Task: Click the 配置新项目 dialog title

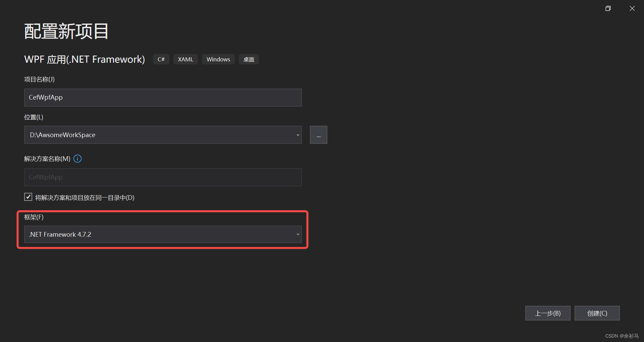Action: [66, 31]
